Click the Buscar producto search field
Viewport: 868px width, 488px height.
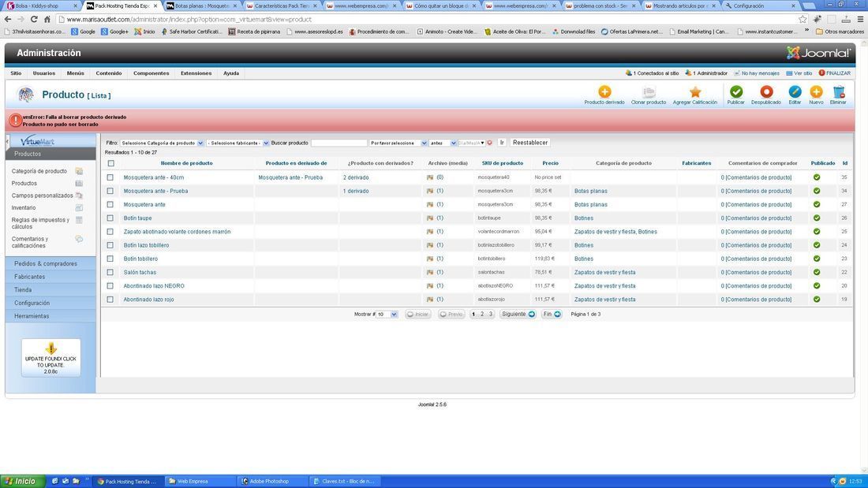tap(339, 143)
